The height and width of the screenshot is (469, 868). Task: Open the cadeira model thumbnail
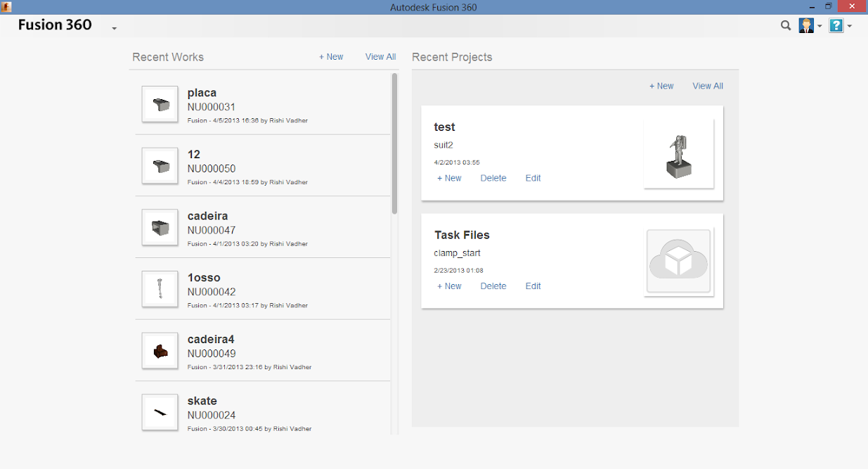coord(160,227)
